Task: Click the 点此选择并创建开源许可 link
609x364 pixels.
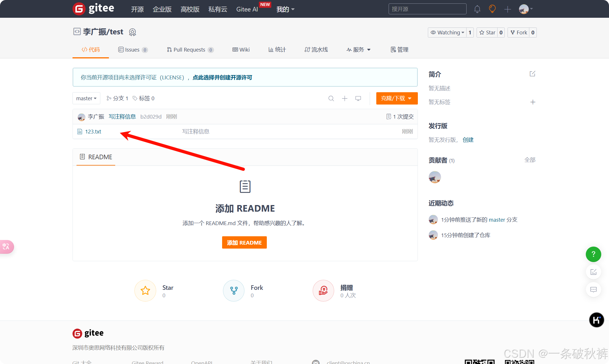Action: pos(222,78)
